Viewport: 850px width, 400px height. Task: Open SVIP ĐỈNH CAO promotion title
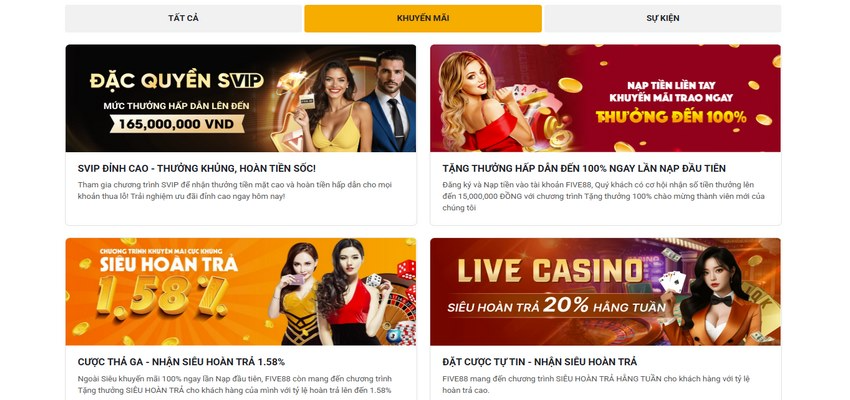(x=197, y=169)
